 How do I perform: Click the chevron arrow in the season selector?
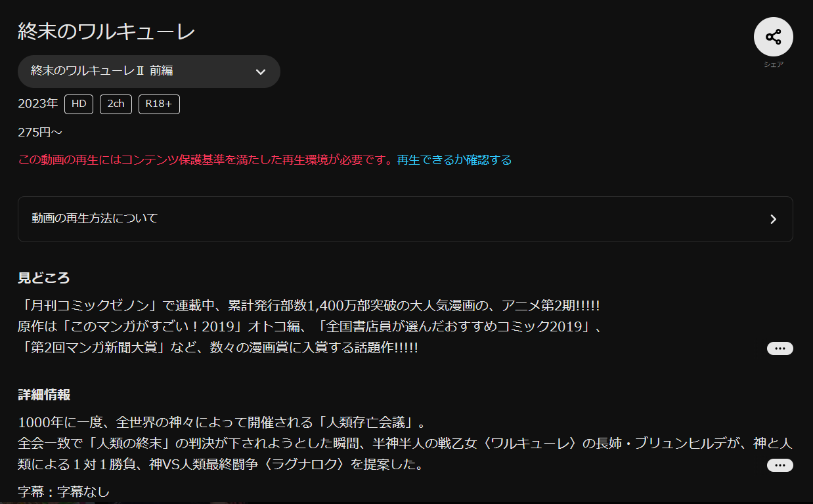(261, 72)
